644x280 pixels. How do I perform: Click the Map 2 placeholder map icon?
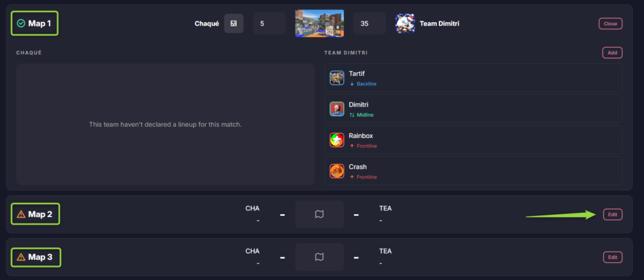point(319,214)
